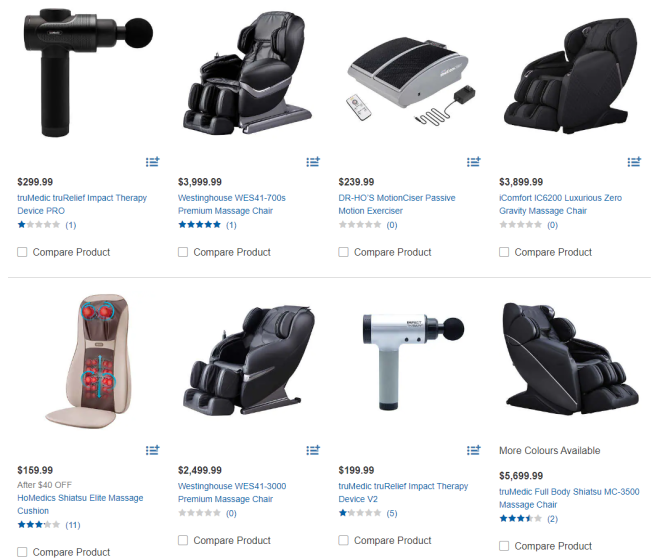The width and height of the screenshot is (660, 560).
Task: Toggle Compare Product for DR-HO'S MotionCiser
Action: [x=343, y=252]
